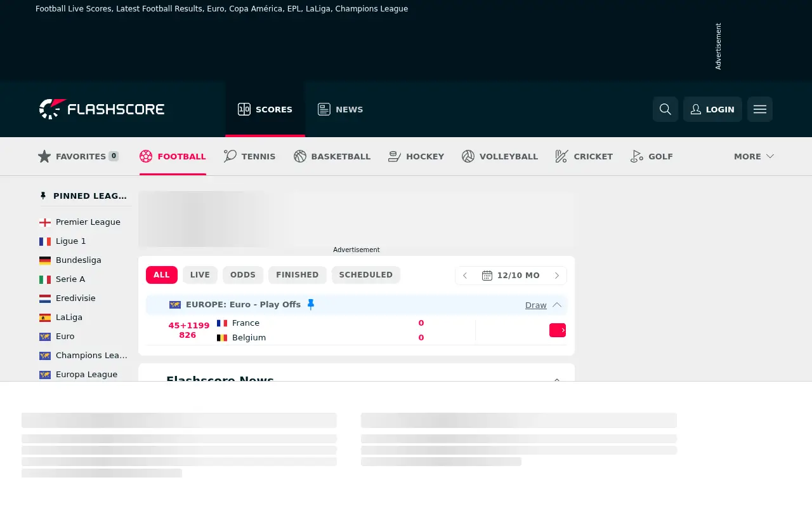
Task: Select the ODDS filter
Action: [243, 275]
